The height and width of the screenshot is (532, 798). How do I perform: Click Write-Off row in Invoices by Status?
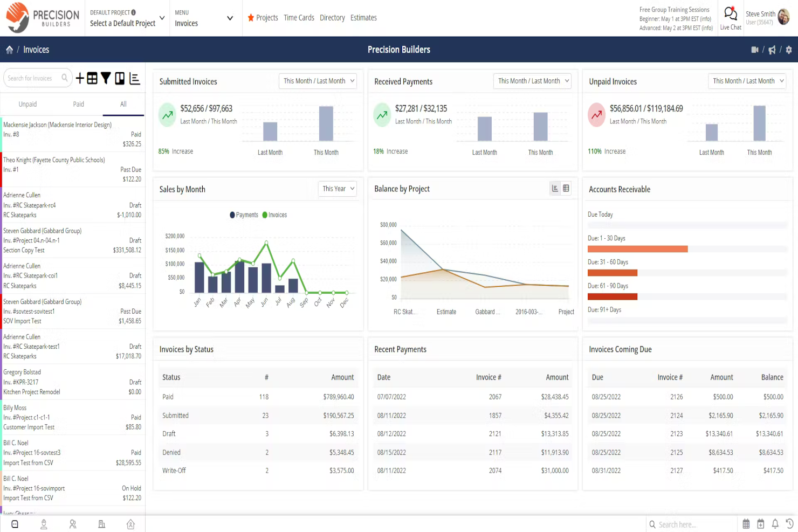point(258,471)
